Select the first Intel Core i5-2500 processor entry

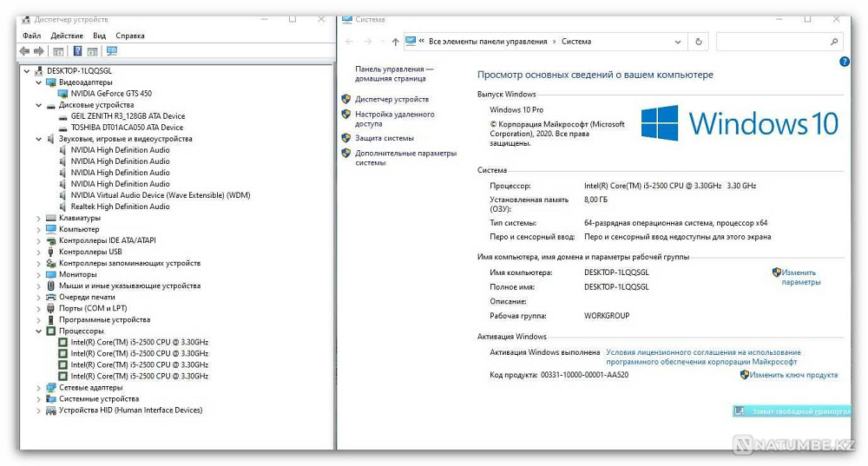click(140, 343)
